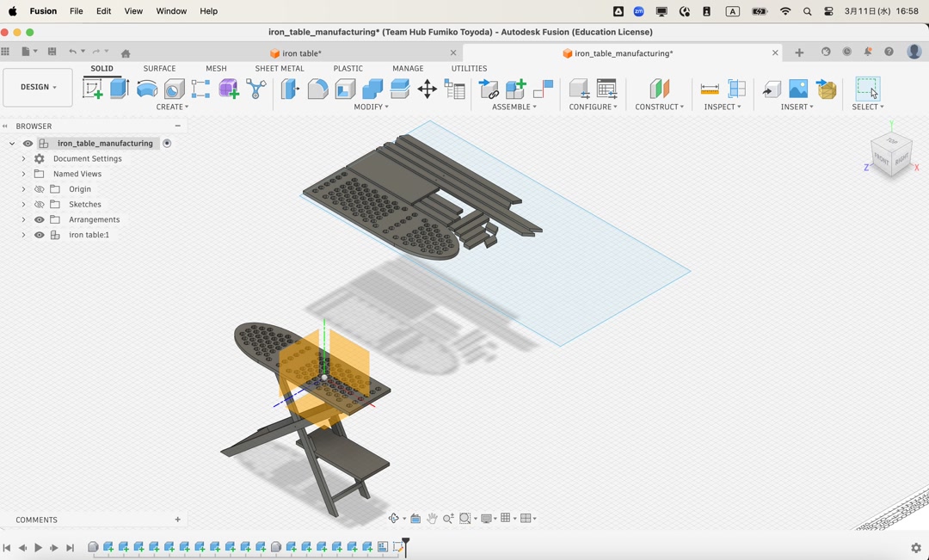Hide the Arrangements folder

[39, 220]
